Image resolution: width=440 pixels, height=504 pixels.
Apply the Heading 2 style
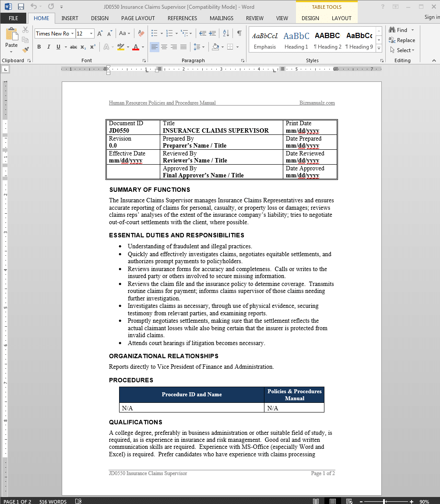[327, 40]
